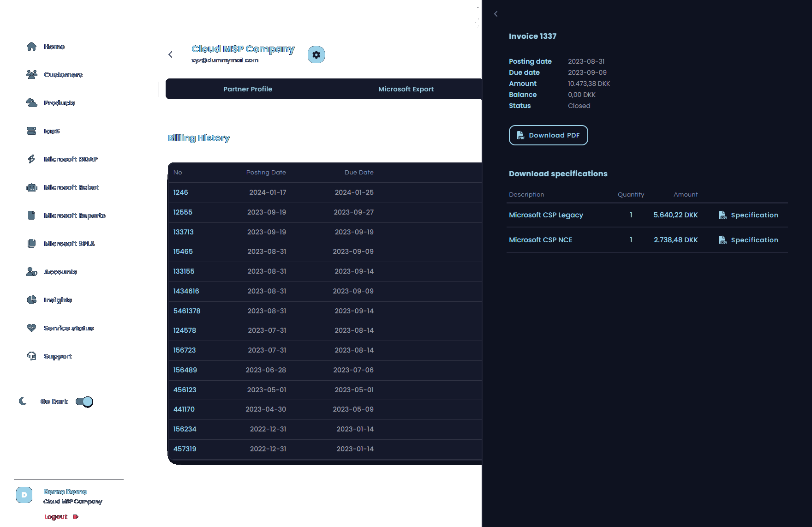This screenshot has height=527, width=812.
Task: Check Service status via its heart icon
Action: (x=31, y=328)
